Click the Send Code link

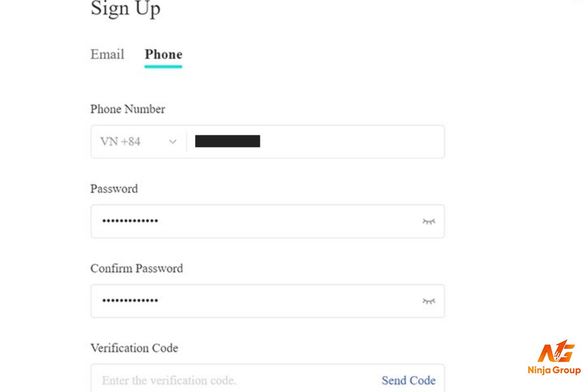[409, 380]
